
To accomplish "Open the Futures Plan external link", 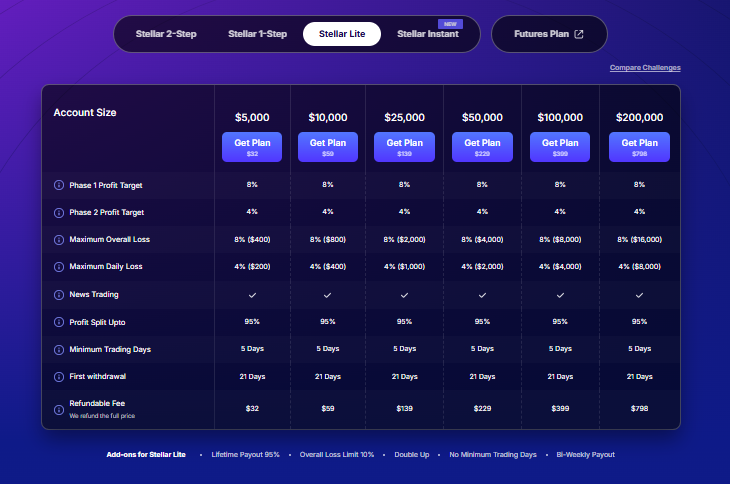I will click(x=548, y=34).
